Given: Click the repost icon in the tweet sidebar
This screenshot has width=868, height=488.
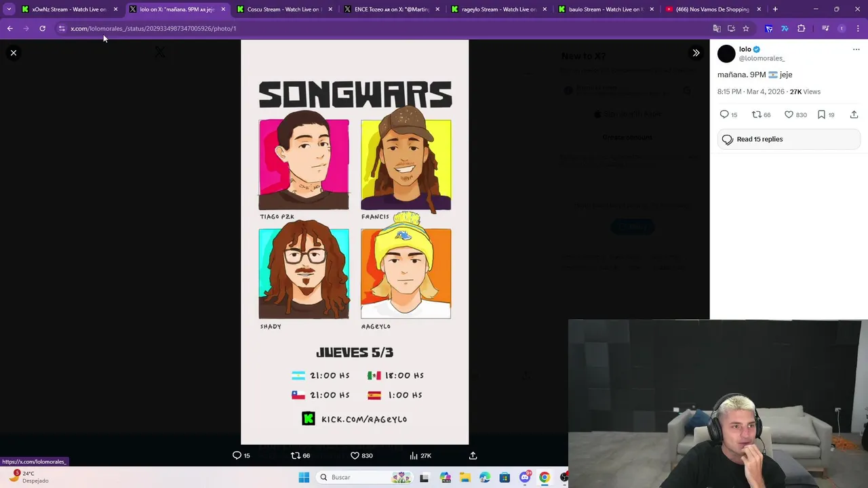Looking at the screenshot, I should pos(757,115).
